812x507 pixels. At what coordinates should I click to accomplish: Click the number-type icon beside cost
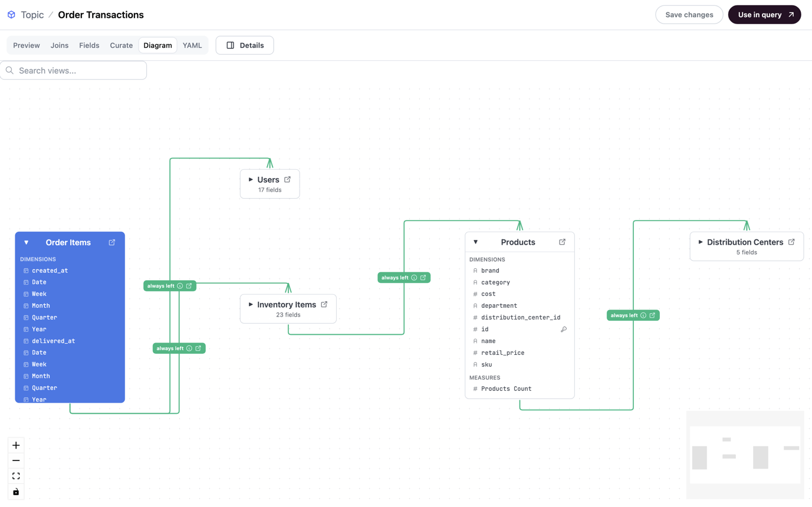click(x=475, y=294)
